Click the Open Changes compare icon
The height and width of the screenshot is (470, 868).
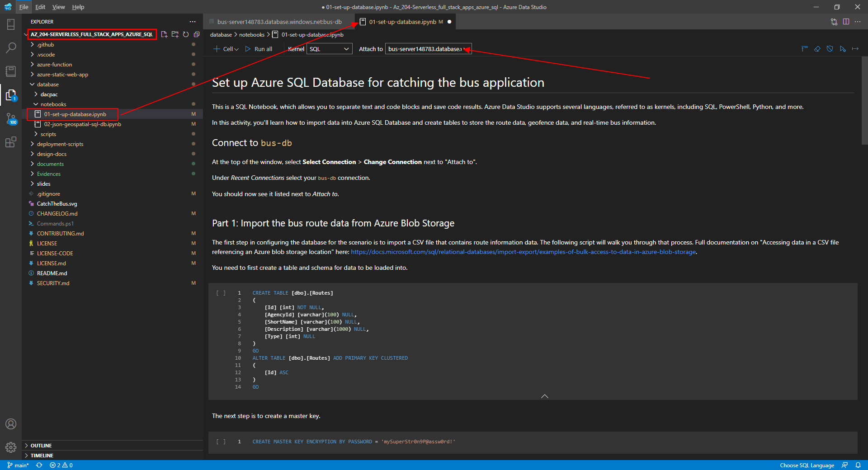[834, 22]
